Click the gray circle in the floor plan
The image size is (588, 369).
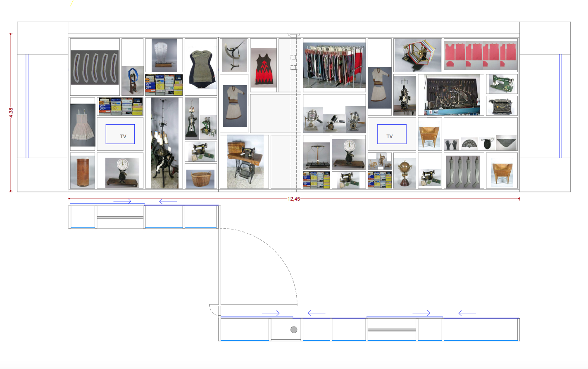coord(294,330)
